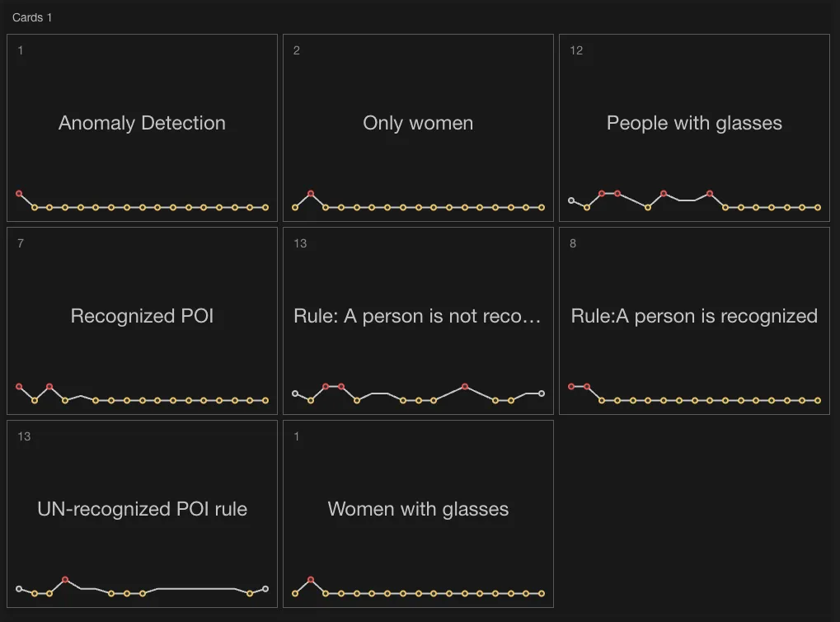Click count 12 on People with glasses card
This screenshot has height=622, width=840.
coord(576,50)
